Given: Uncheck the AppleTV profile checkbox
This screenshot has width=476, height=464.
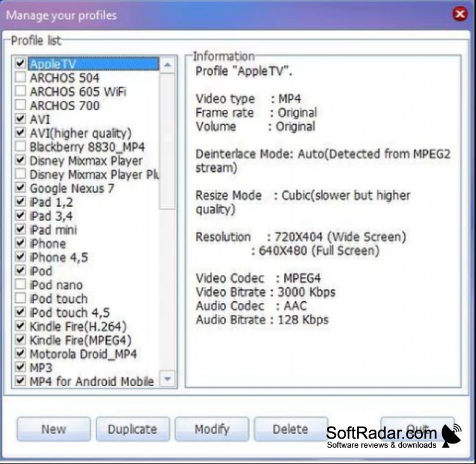Looking at the screenshot, I should (x=20, y=63).
